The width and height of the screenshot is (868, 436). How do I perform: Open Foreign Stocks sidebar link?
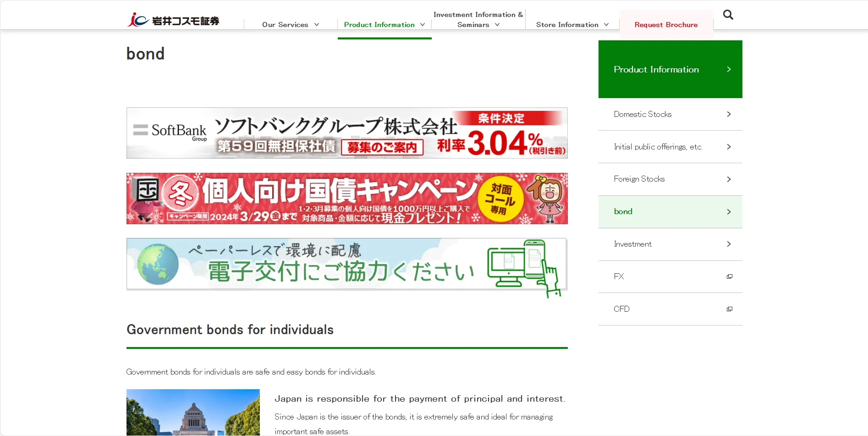click(670, 179)
